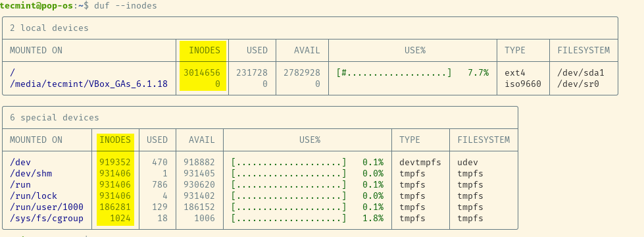Click MOUNTED ON header in special devices table
Viewport: 644px width, 237px height.
coord(36,140)
